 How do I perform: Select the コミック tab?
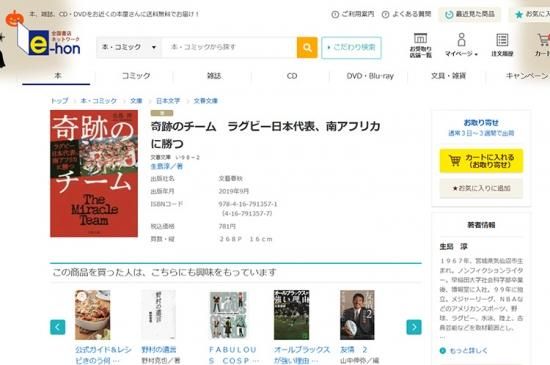click(x=135, y=76)
